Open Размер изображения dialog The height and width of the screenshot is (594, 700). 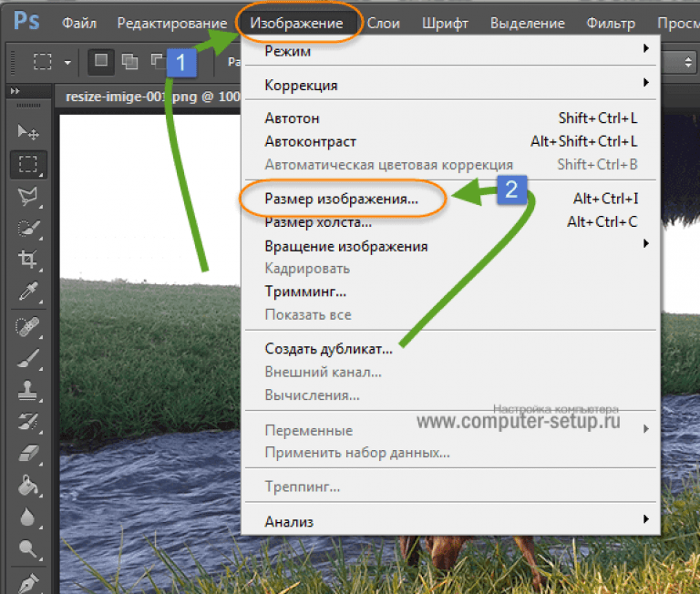[451, 199]
